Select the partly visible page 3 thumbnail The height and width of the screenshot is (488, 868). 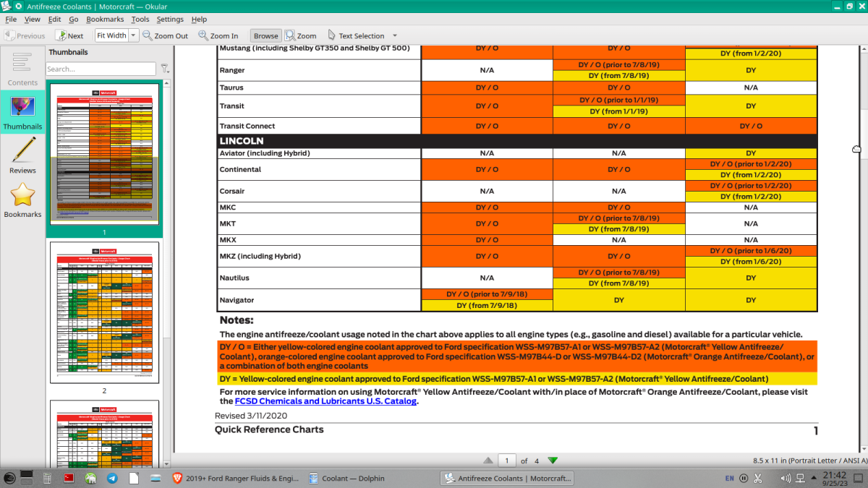point(105,433)
